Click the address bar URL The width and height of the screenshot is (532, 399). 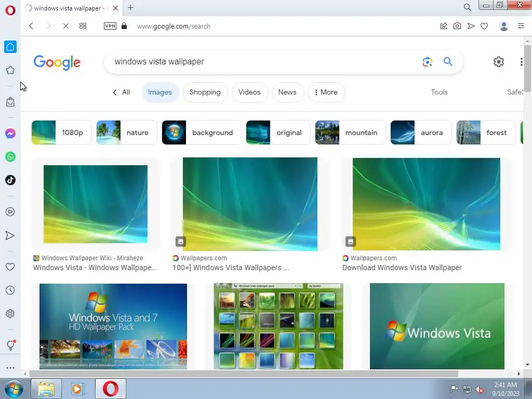174,26
